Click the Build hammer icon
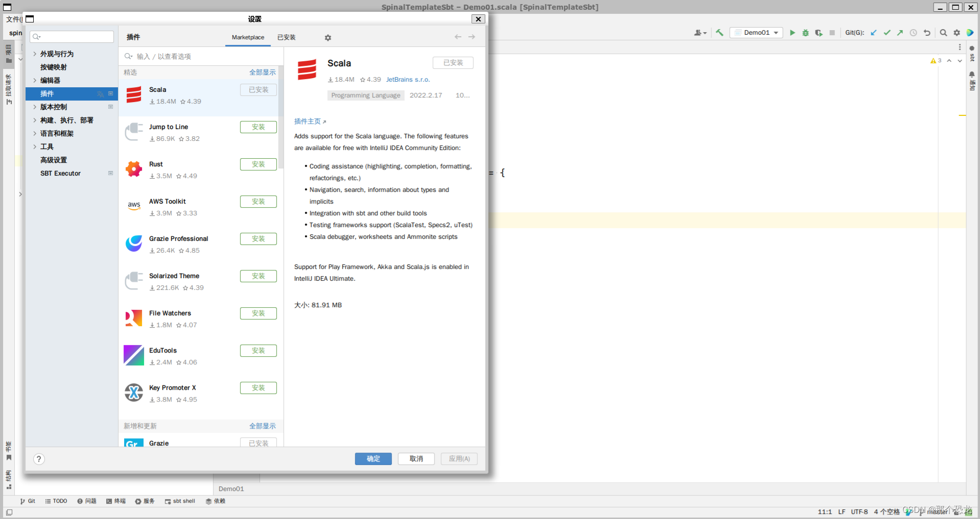This screenshot has width=980, height=519. 720,33
